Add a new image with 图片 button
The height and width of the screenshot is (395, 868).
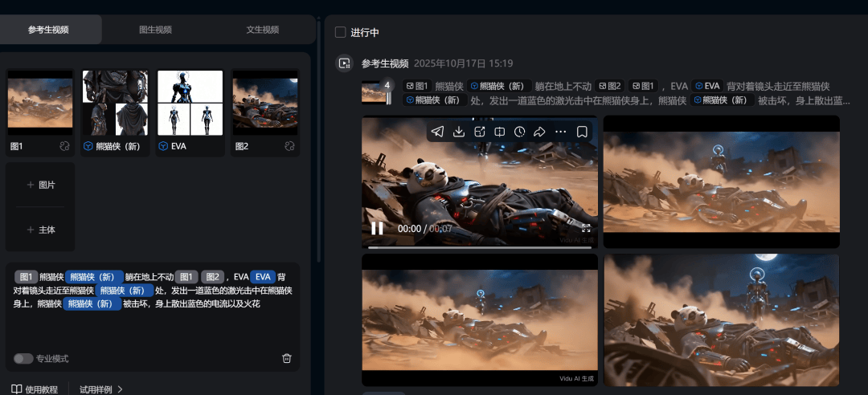40,185
